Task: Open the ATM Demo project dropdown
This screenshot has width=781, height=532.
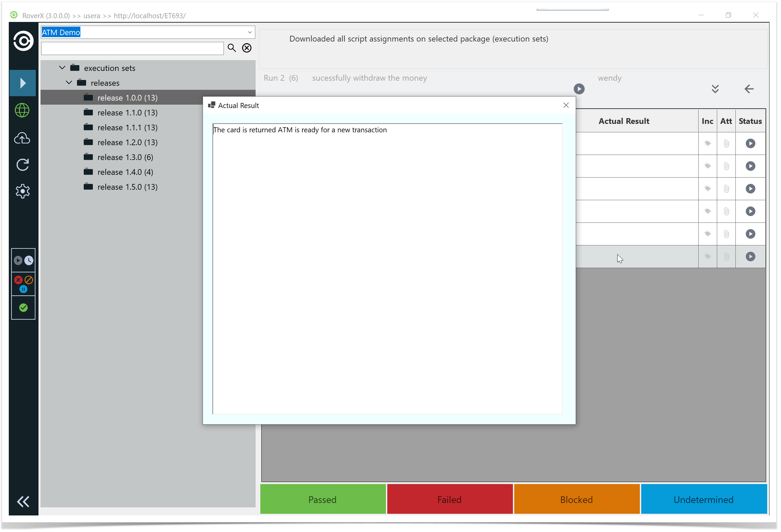Action: pyautogui.click(x=250, y=32)
